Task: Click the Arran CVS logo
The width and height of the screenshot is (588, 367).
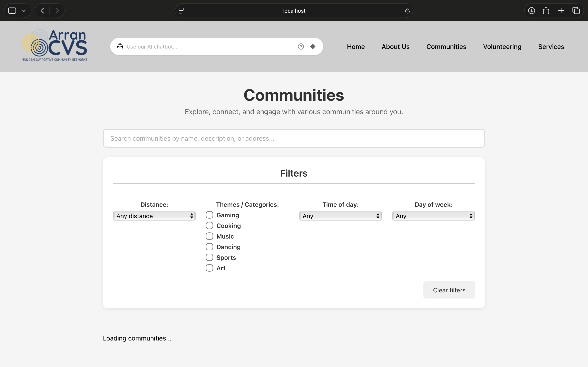Action: coord(55,45)
